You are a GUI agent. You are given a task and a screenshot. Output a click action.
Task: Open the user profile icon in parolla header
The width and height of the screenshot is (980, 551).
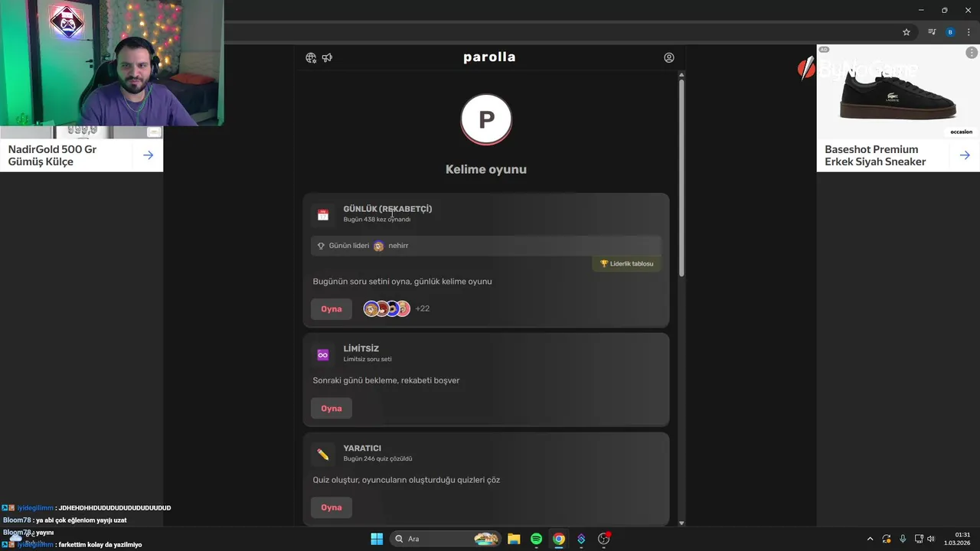pos(669,57)
